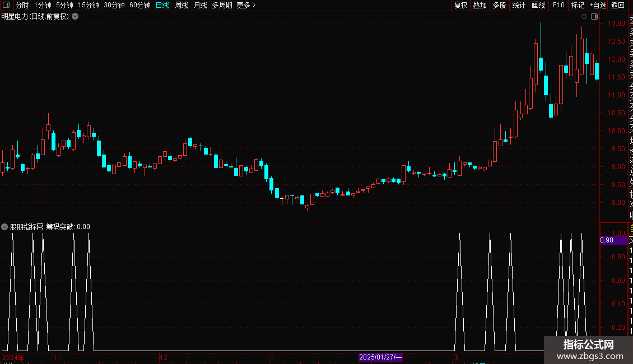The width and height of the screenshot is (633, 364).
Task: Click the 10.00 price axis label
Action: [616, 130]
